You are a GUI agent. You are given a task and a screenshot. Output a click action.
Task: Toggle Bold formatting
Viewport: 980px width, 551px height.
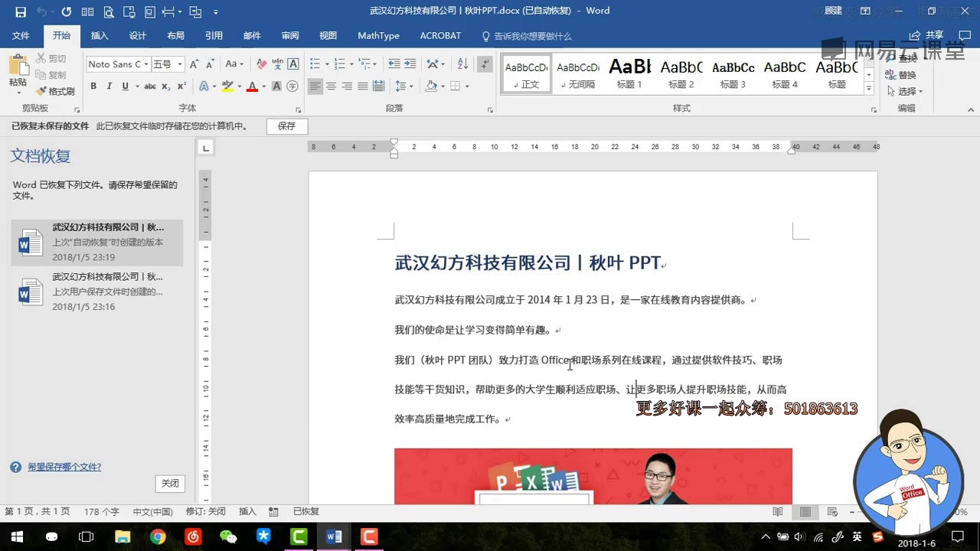pos(93,86)
